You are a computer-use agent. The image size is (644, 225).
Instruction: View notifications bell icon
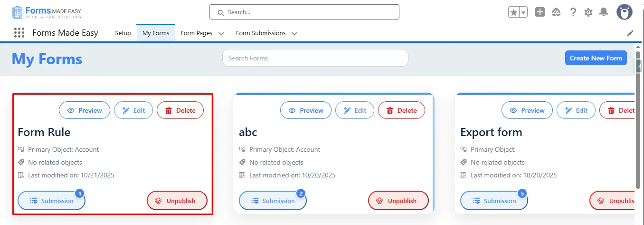(x=604, y=12)
